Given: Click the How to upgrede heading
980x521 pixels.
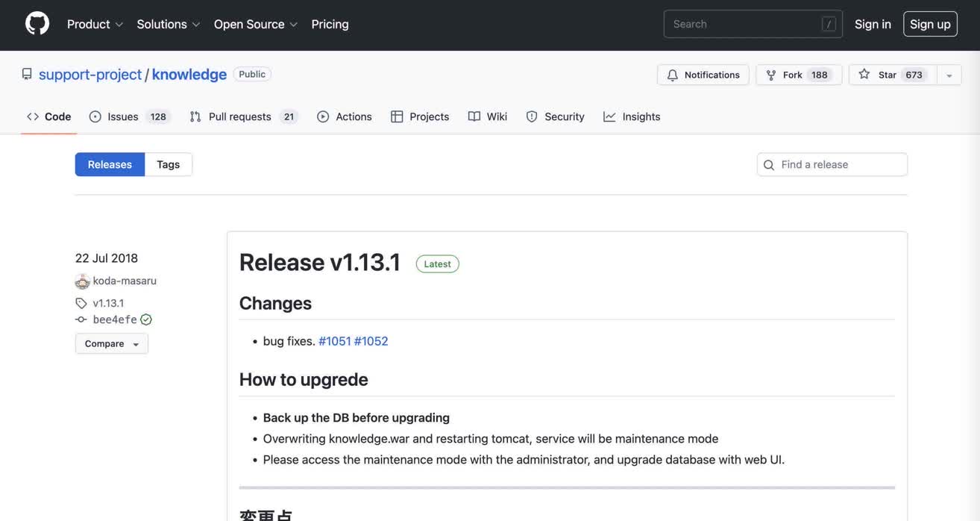Looking at the screenshot, I should [304, 379].
